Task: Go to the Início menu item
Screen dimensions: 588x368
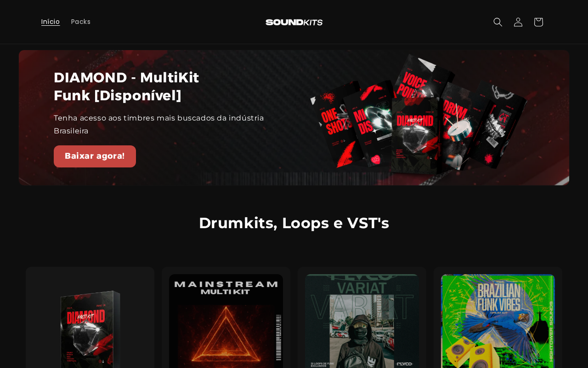Action: pos(51,22)
